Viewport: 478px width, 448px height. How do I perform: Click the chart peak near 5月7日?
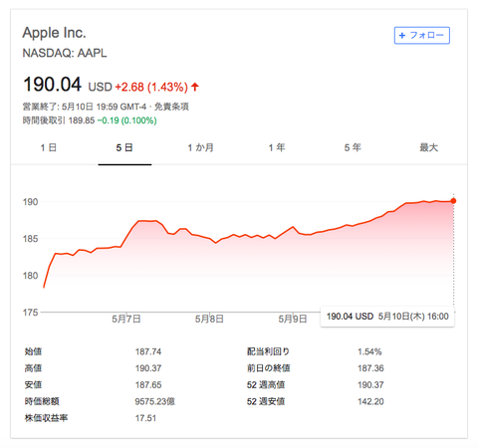tap(147, 221)
